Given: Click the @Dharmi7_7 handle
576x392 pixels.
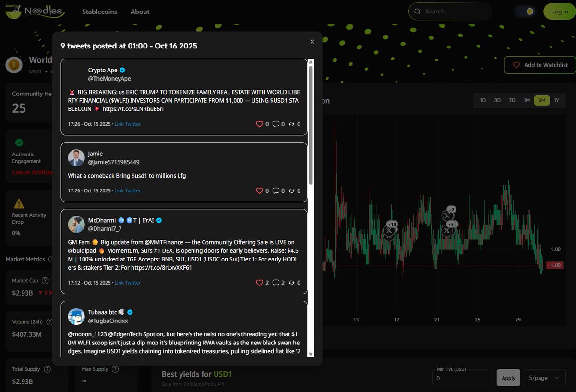Looking at the screenshot, I should pos(105,229).
